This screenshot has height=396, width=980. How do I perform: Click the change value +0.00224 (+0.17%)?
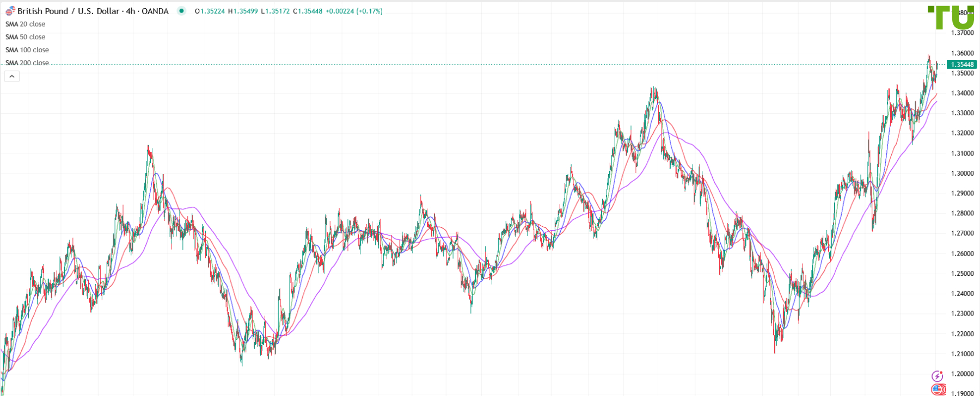(354, 11)
